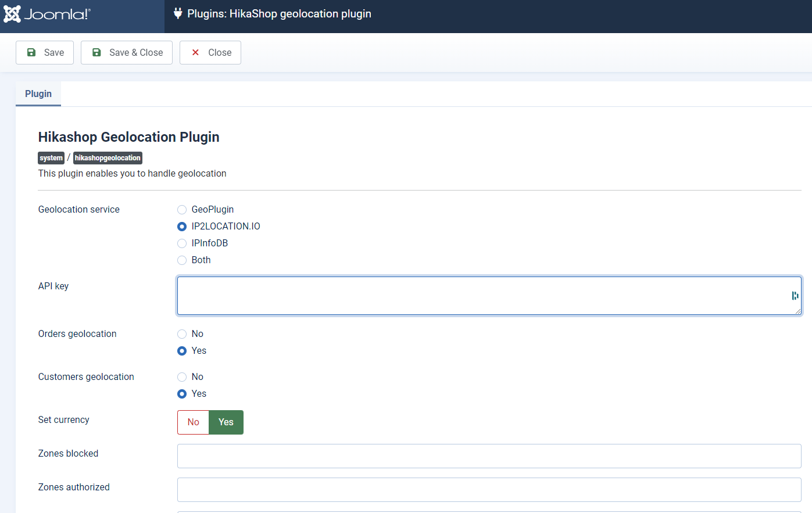This screenshot has width=812, height=513.
Task: Click the Save button
Action: coord(45,52)
